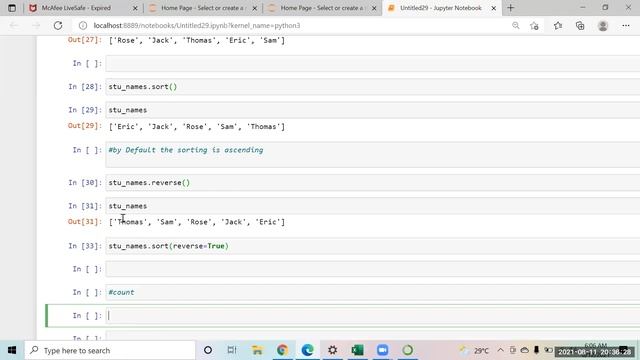Viewport: 640px width, 360px height.
Task: Open Cortana circle icon on the taskbar
Action: pos(208,350)
